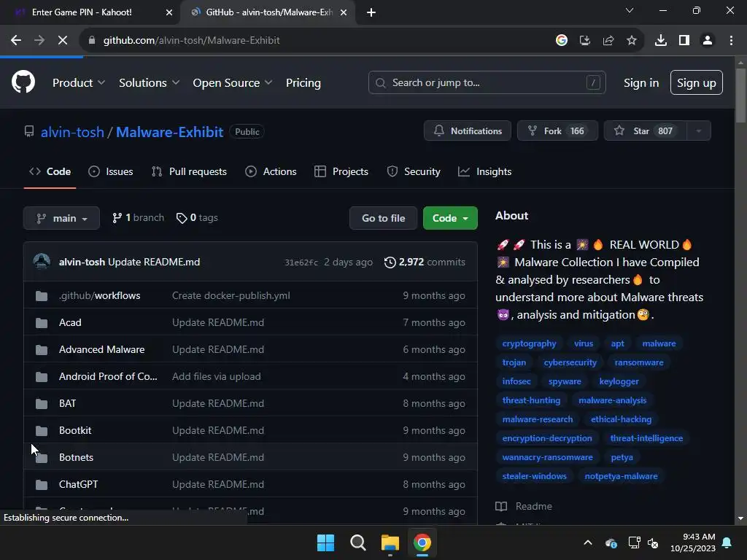747x560 pixels.
Task: Click the Botnets folder icon
Action: (42, 458)
